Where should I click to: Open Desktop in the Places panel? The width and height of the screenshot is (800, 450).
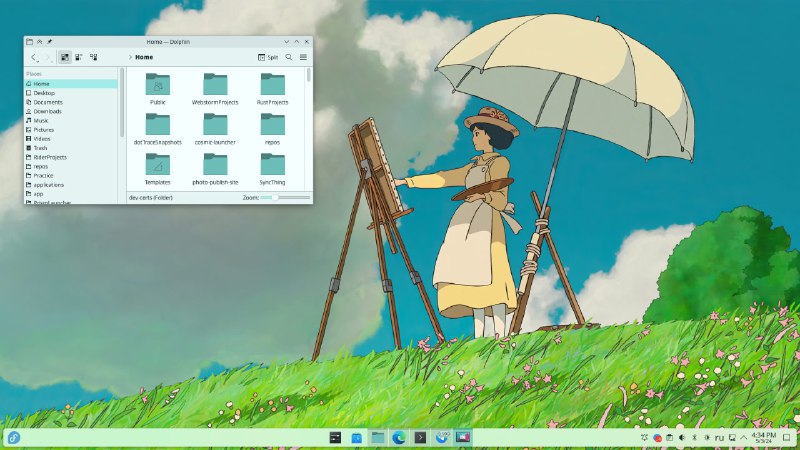71,93
